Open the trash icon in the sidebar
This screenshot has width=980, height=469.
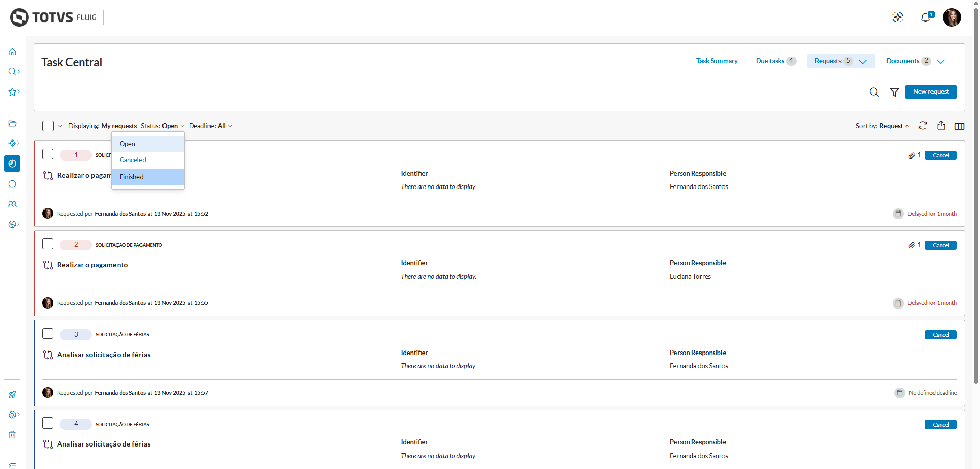[x=12, y=435]
